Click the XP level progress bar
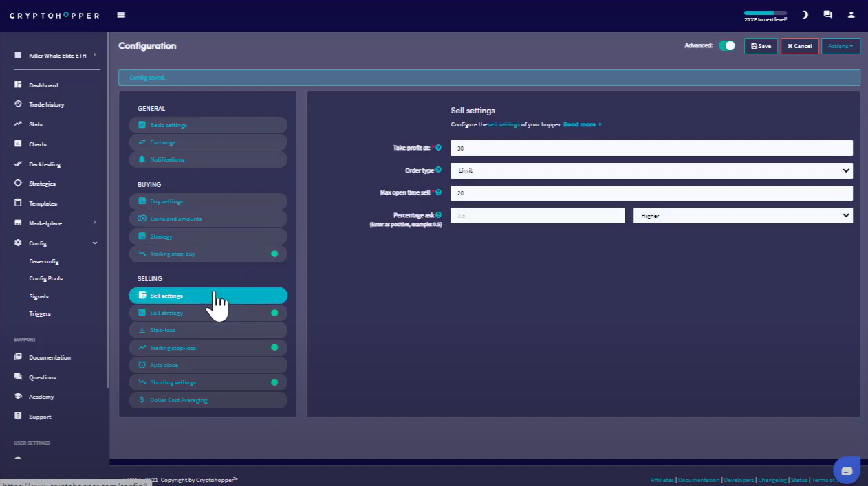Image resolution: width=868 pixels, height=486 pixels. click(x=765, y=13)
